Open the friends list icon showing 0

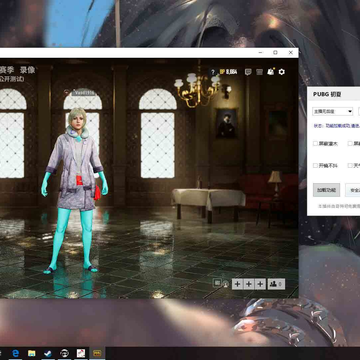[x=276, y=284]
